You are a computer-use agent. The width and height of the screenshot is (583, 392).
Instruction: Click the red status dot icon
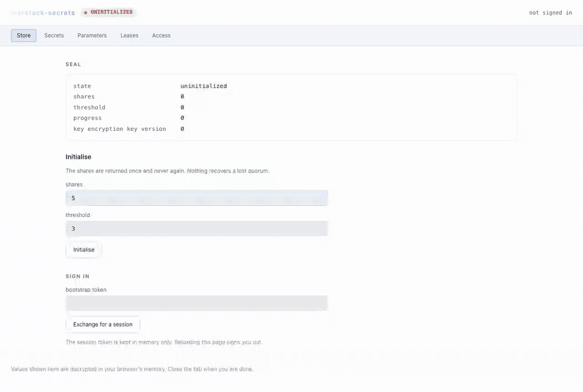(x=86, y=12)
